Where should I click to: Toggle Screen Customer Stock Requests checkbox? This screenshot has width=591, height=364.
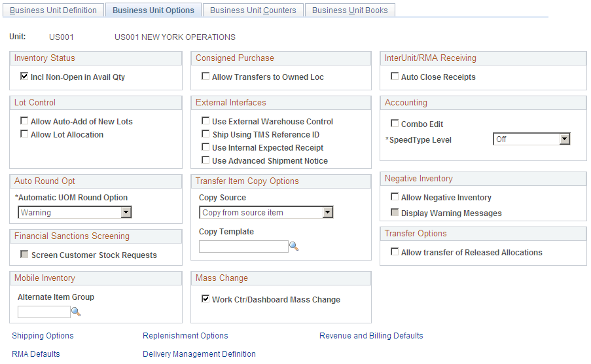click(24, 254)
